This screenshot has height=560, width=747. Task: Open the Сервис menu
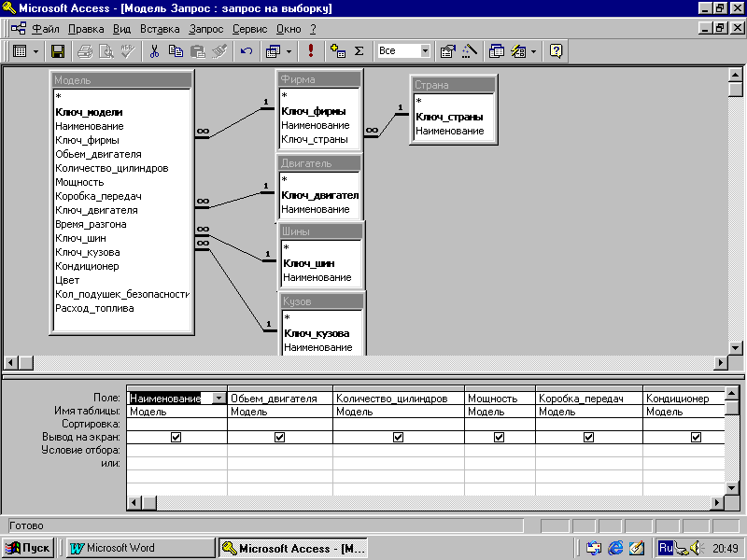point(249,29)
